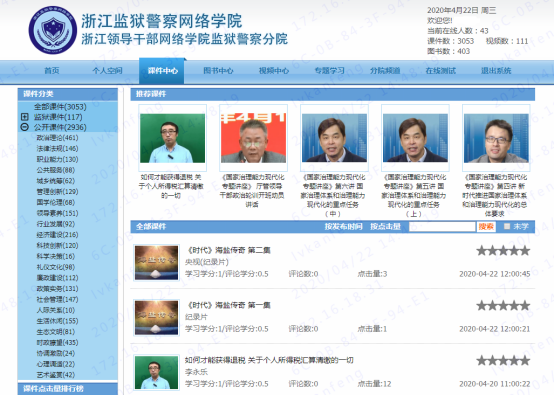
Task: Select the 人际关系(10) category
Action: coord(55,310)
